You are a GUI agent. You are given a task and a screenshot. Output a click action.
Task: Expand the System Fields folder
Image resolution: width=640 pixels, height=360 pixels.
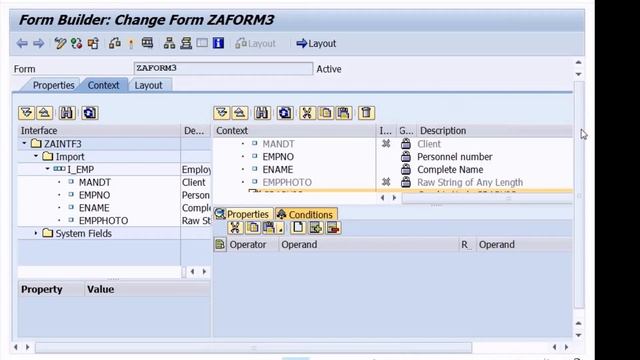coord(36,233)
